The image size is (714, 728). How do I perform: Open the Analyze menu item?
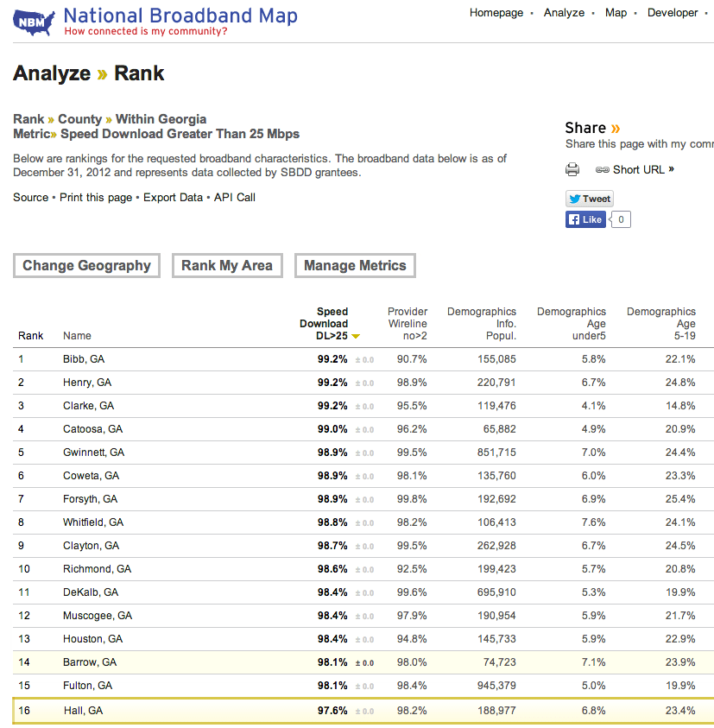click(x=564, y=13)
